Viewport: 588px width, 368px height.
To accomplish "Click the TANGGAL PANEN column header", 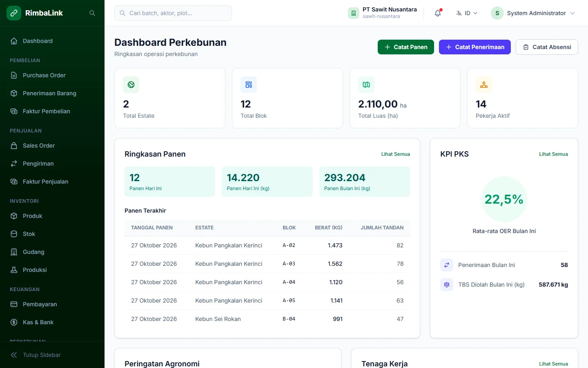I will point(152,228).
